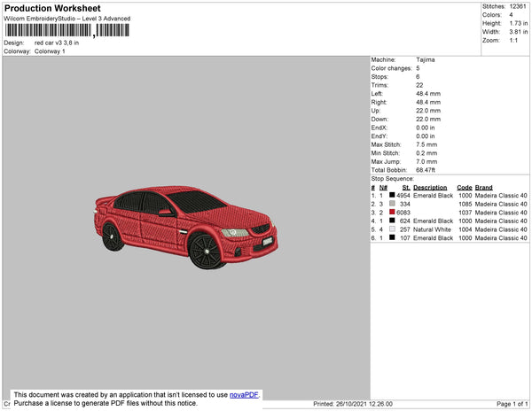
Task: Click the novaPDF hyperlink
Action: tap(244, 395)
